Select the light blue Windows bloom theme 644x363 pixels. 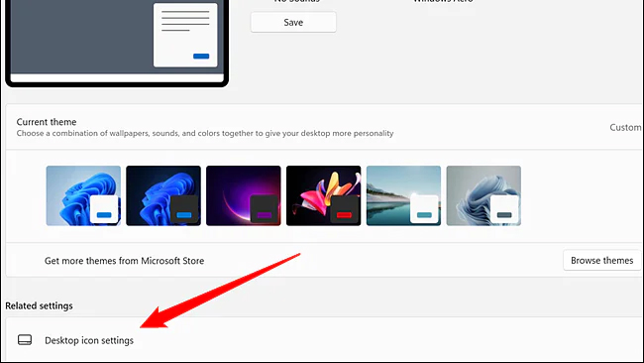83,195
